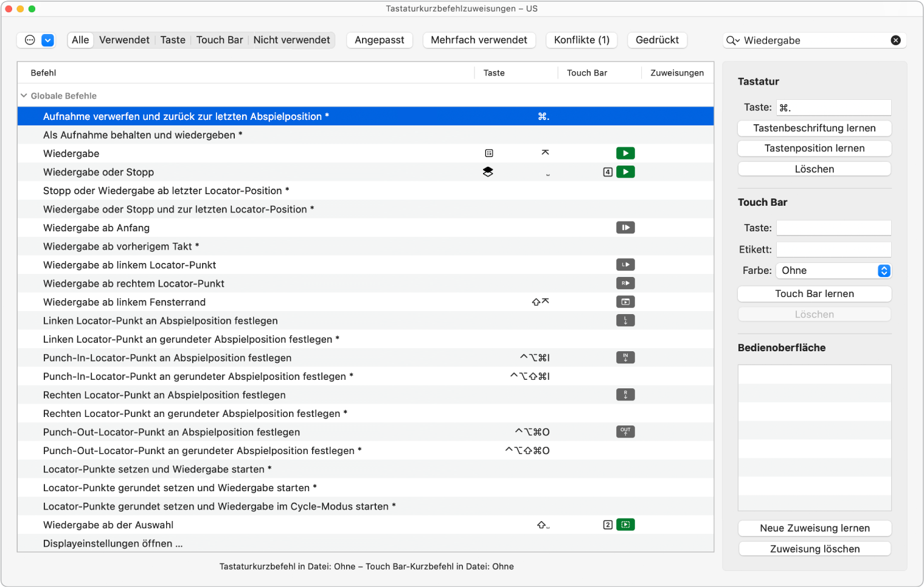Viewport: 924px width, 588px height.
Task: Click the Touch Bar icon for Wiedergabe ab Anfang
Action: pos(625,228)
